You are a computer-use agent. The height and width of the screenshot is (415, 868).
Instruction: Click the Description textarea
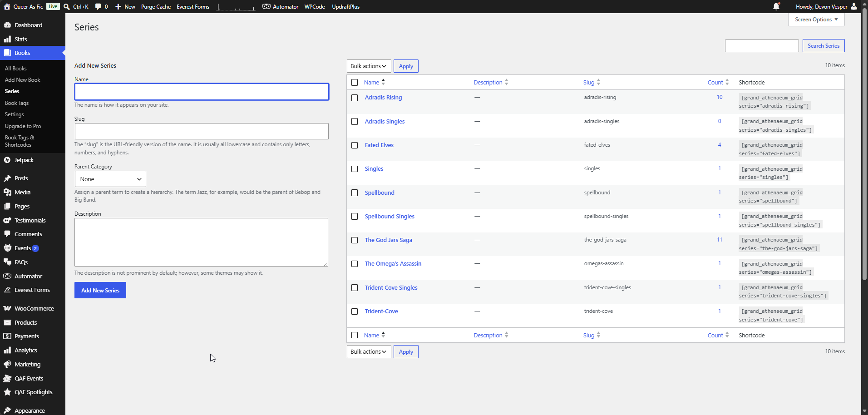(201, 242)
